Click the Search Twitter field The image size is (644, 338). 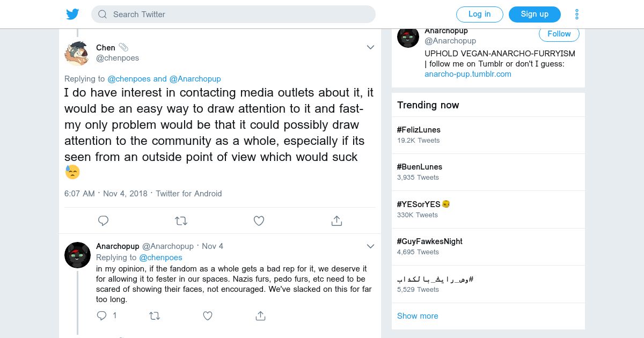coord(233,14)
